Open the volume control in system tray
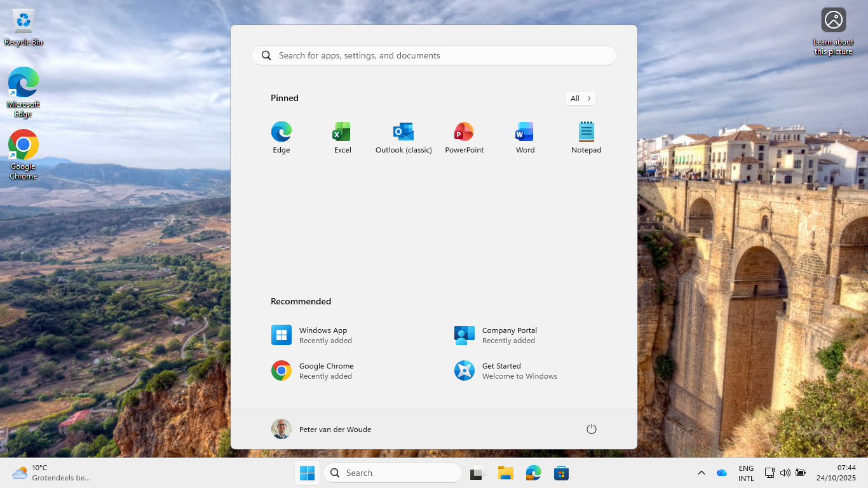 [785, 473]
